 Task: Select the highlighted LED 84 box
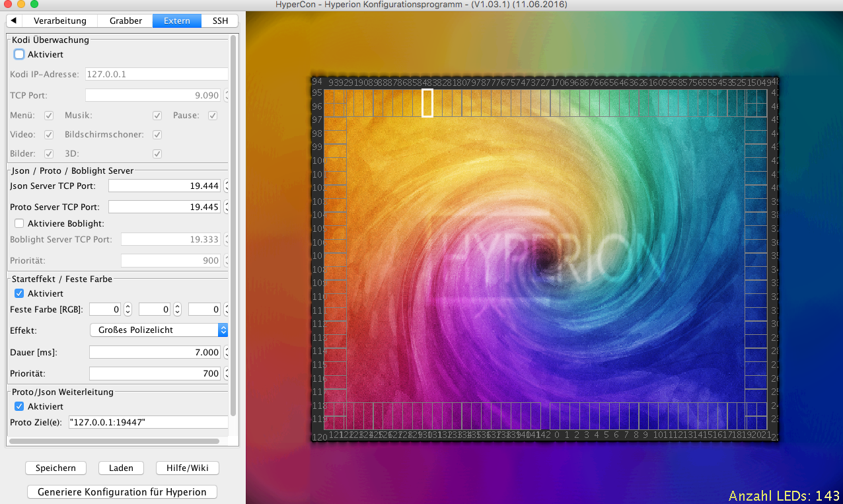coord(427,103)
